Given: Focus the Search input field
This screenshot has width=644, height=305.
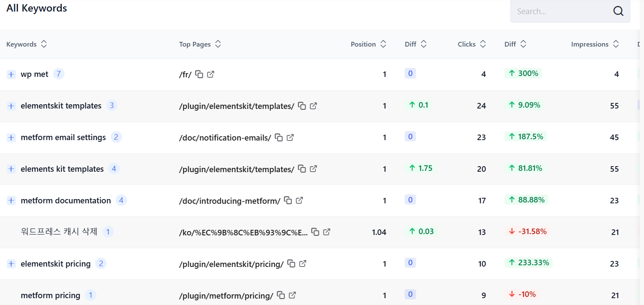Looking at the screenshot, I should pyautogui.click(x=570, y=12).
